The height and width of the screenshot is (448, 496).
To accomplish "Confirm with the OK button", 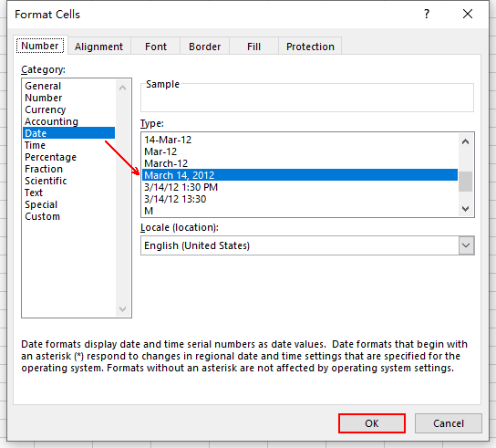I will tap(372, 423).
